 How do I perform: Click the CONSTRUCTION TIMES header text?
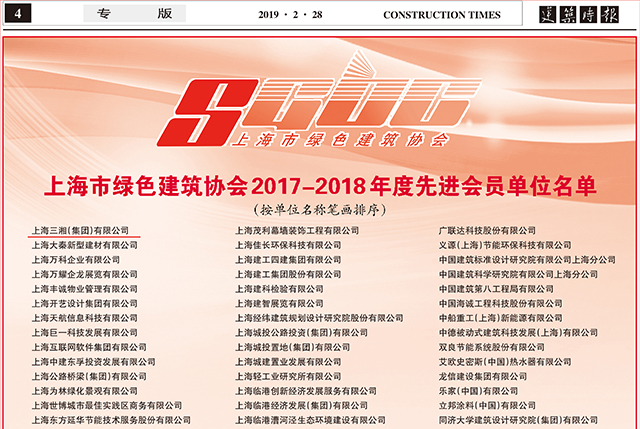point(442,15)
